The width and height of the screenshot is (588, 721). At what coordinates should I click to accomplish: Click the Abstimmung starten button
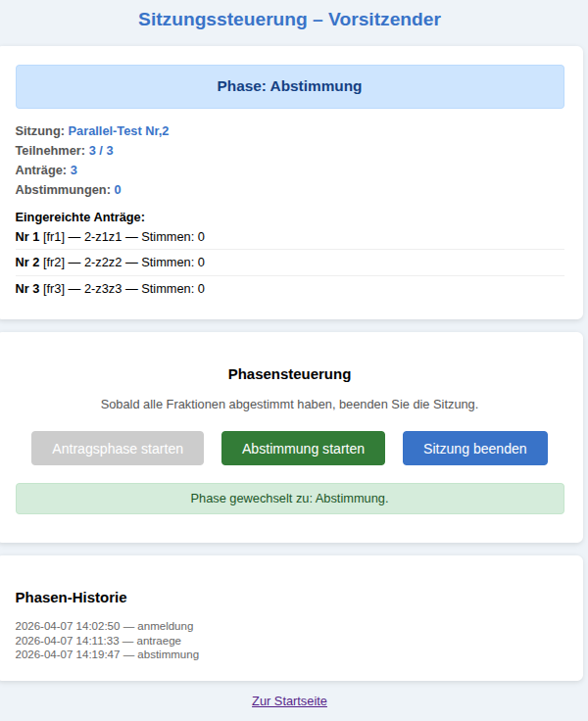click(303, 449)
